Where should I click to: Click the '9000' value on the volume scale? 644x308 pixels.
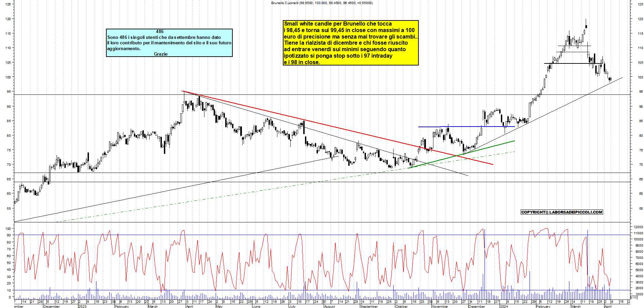639,245
